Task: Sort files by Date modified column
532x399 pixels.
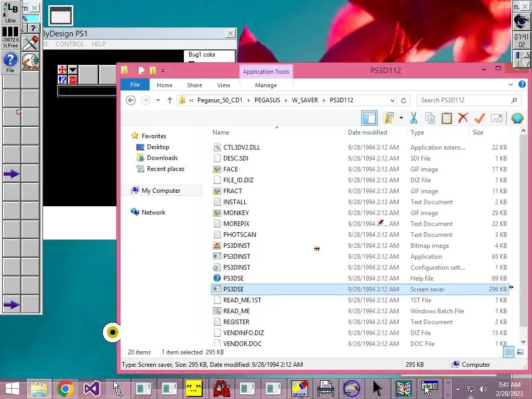Action: click(367, 132)
